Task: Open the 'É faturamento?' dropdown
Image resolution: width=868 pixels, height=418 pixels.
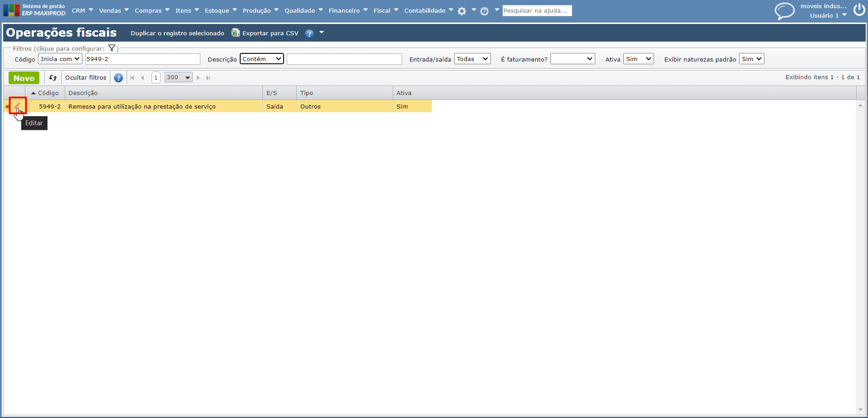Action: 573,59
